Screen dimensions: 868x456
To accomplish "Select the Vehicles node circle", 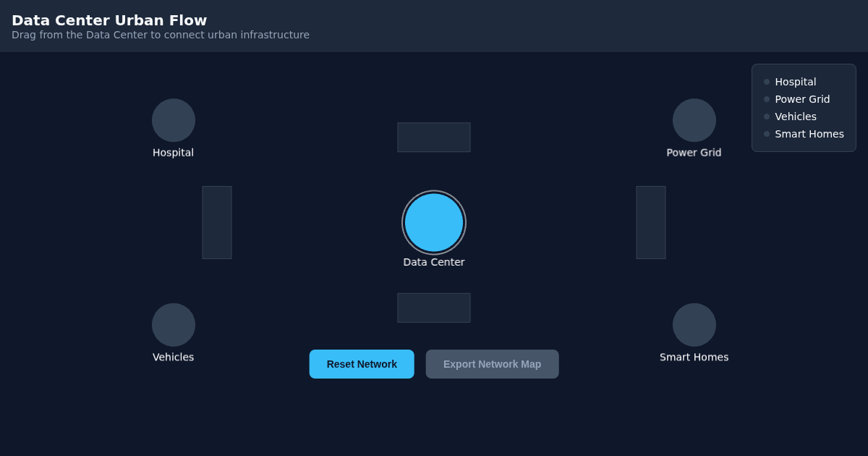I will (174, 325).
